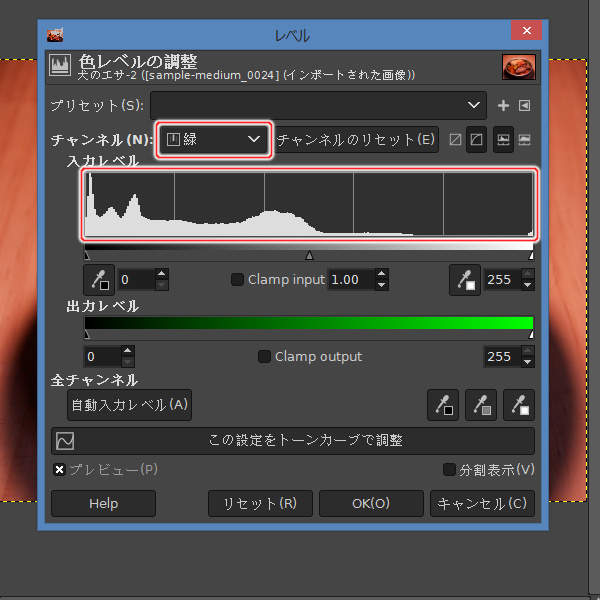Increase low input level stepper

click(x=161, y=274)
